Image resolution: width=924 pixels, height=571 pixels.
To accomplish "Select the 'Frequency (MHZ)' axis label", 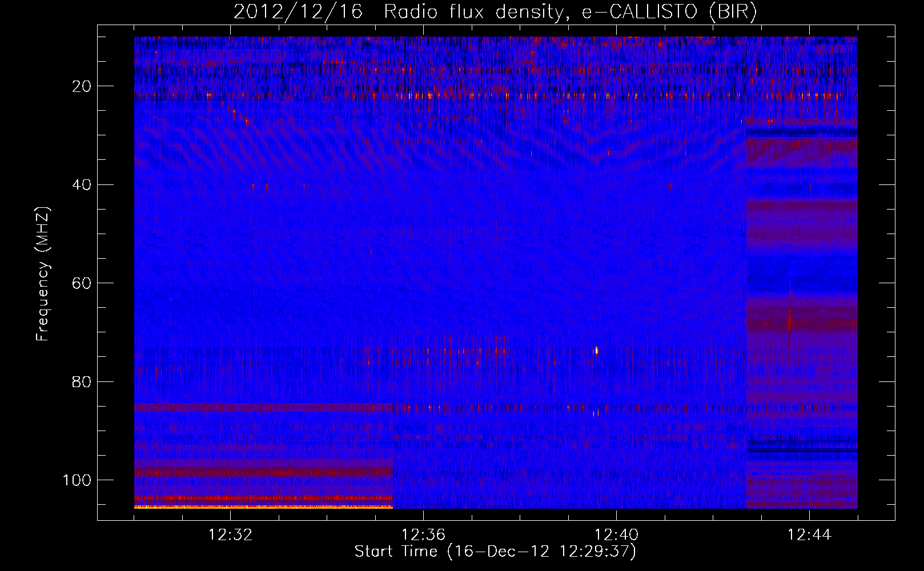I will (43, 274).
